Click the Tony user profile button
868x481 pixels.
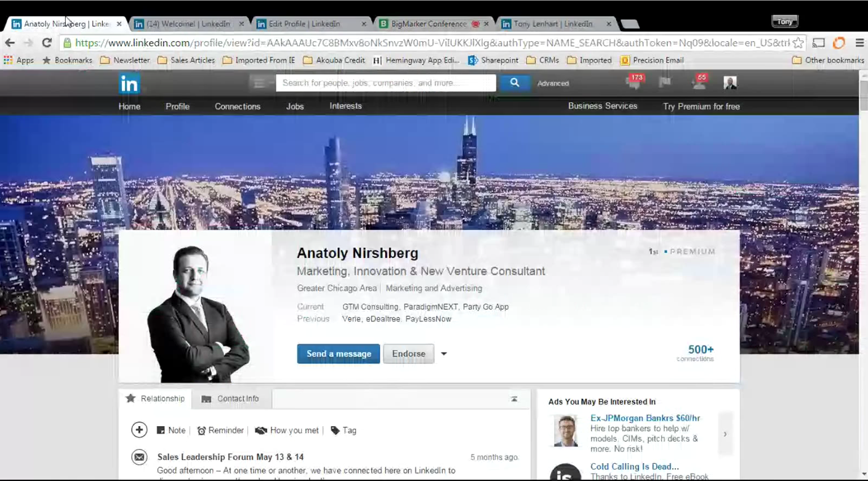tap(785, 22)
